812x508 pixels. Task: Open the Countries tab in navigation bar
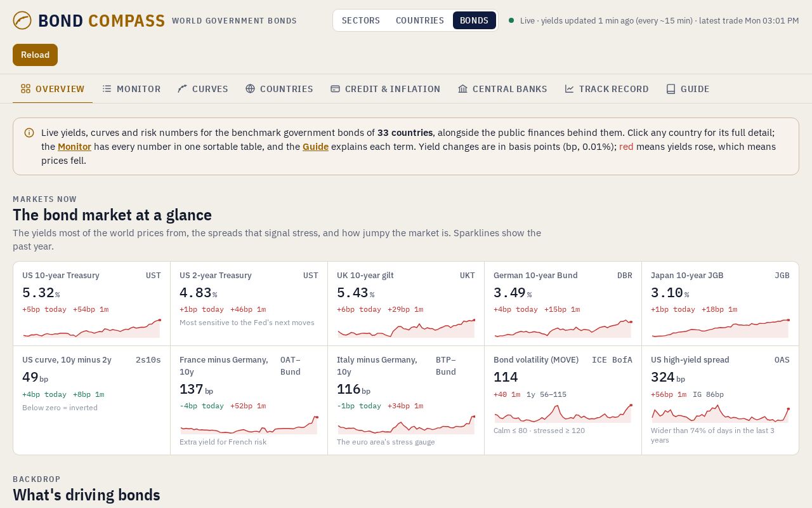tap(279, 89)
